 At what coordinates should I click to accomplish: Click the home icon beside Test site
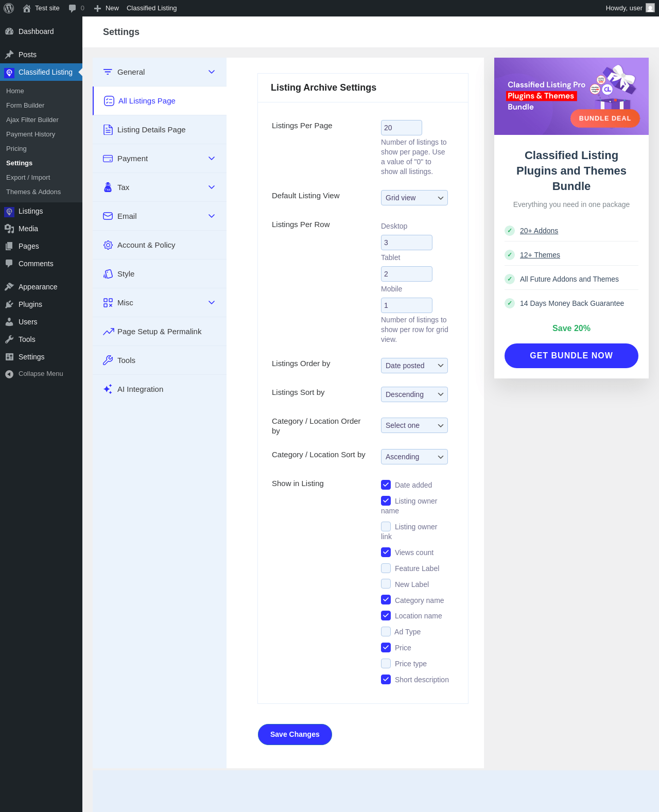[27, 8]
